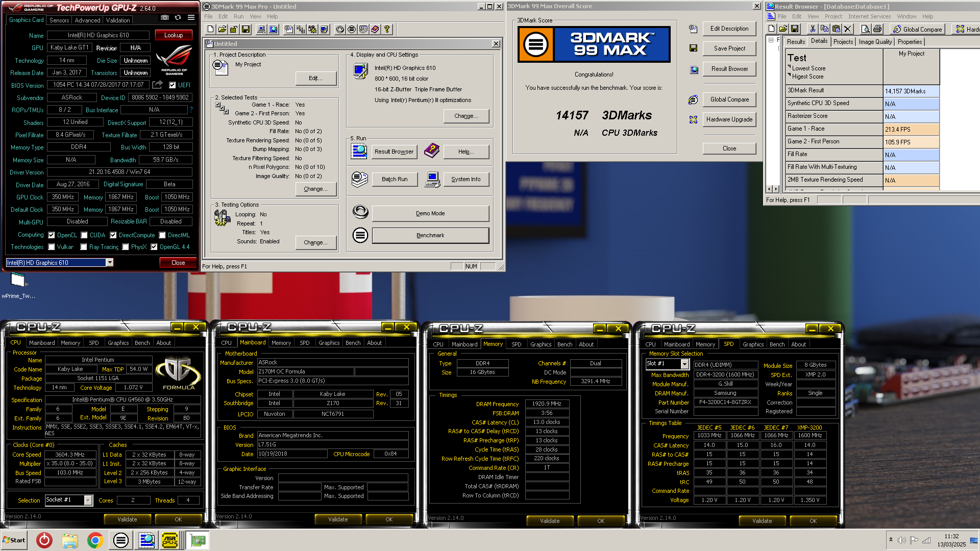Screen dimensions: 980x551
Task: Click GPU-Z screenshot camera icon
Action: click(x=164, y=17)
